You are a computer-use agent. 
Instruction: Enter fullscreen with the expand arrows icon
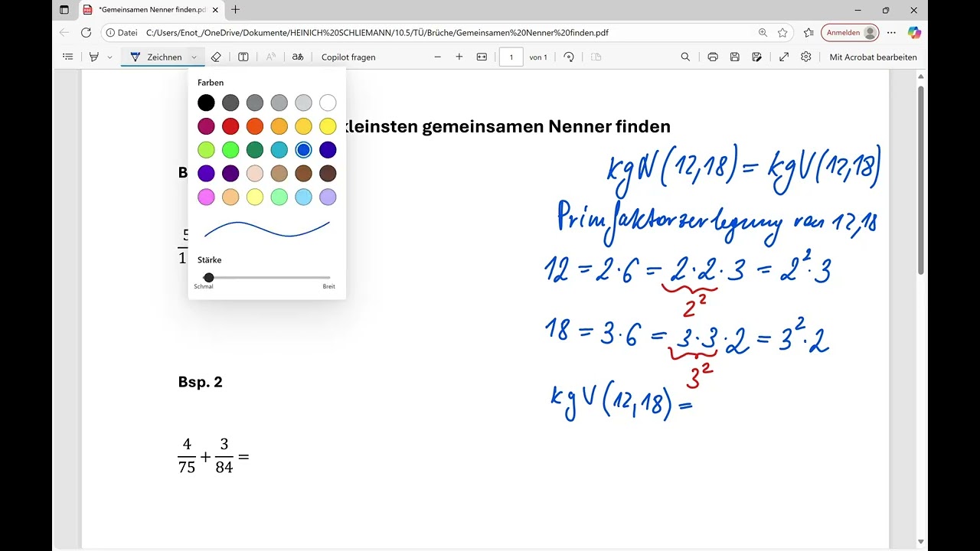click(784, 57)
